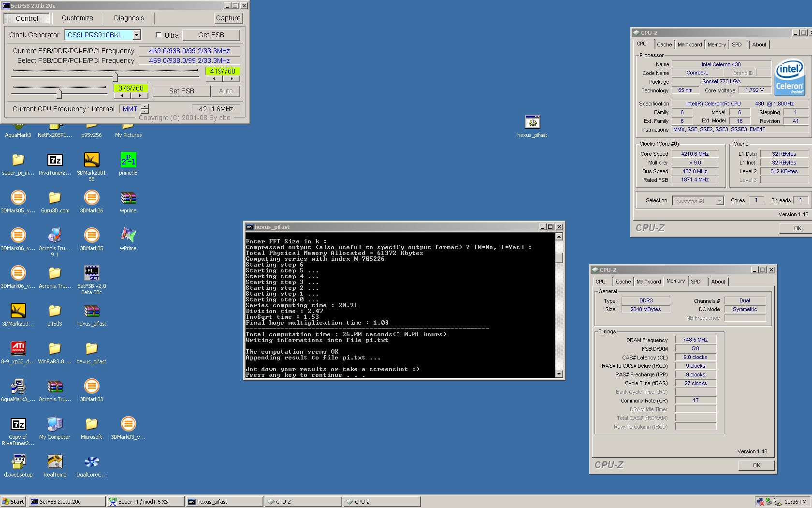This screenshot has width=812, height=508.
Task: Click the system tray clock
Action: click(796, 502)
